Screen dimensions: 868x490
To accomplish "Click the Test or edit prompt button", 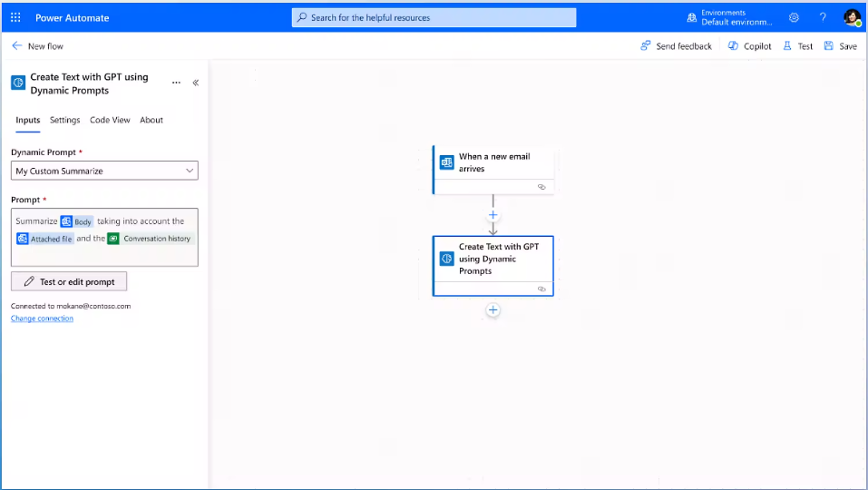I will [69, 281].
